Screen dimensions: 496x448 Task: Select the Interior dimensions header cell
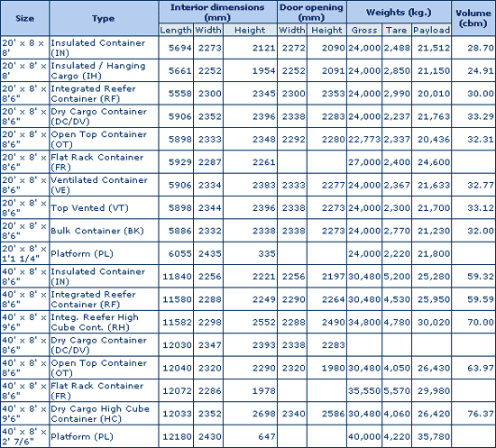(217, 12)
